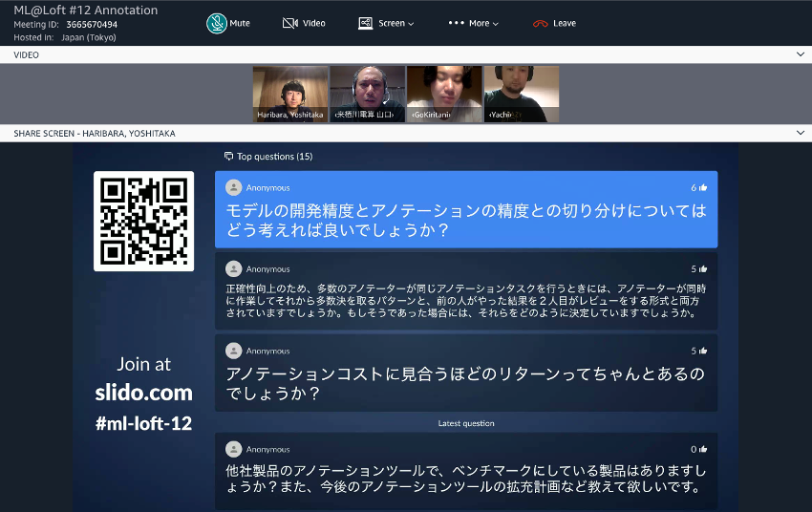The image size is (812, 512).
Task: Click the Leave label
Action: (565, 23)
